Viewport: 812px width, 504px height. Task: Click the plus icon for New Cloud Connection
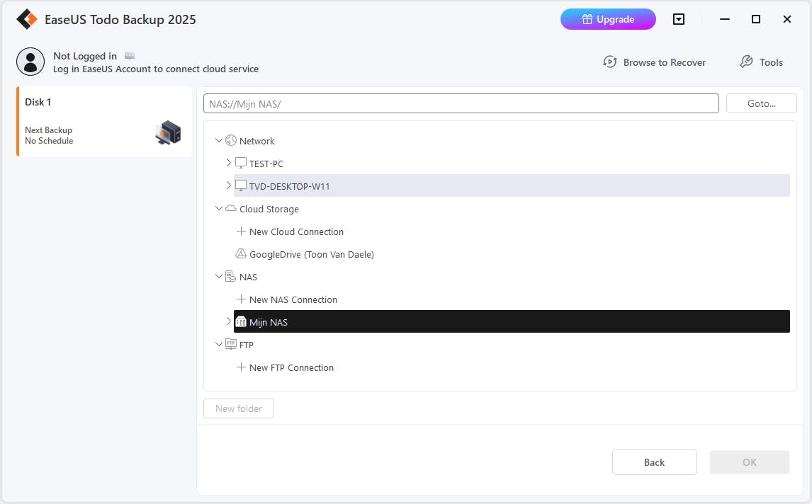coord(241,231)
